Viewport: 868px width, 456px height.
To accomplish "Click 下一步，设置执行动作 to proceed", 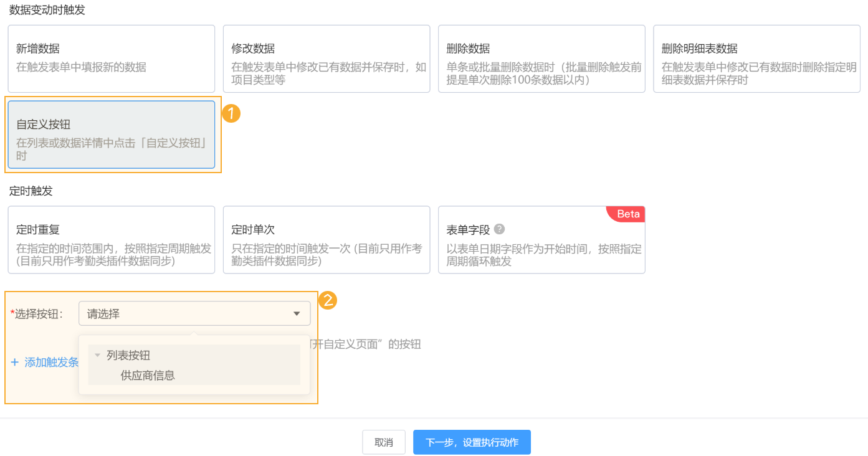I will (x=472, y=442).
